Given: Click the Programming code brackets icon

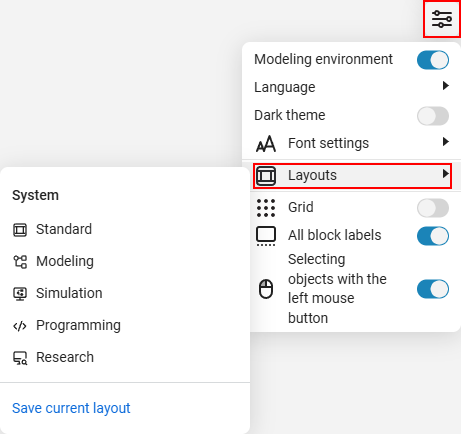Looking at the screenshot, I should (20, 326).
